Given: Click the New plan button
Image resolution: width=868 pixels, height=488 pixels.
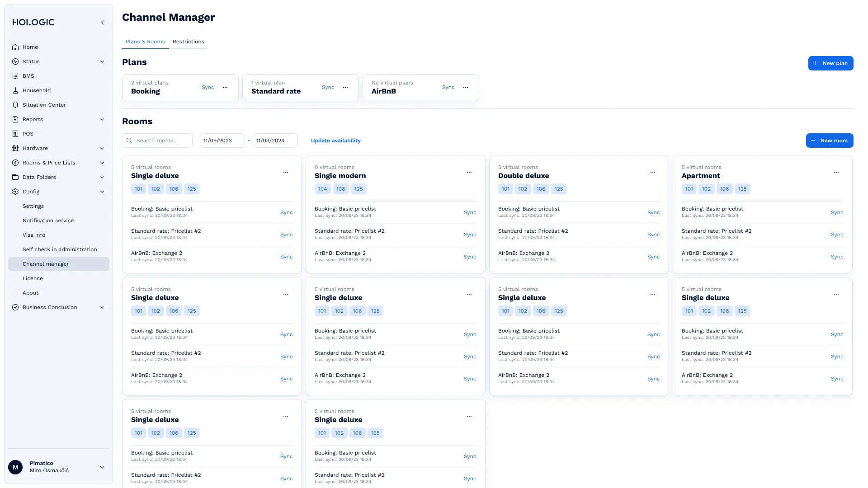Looking at the screenshot, I should 830,63.
